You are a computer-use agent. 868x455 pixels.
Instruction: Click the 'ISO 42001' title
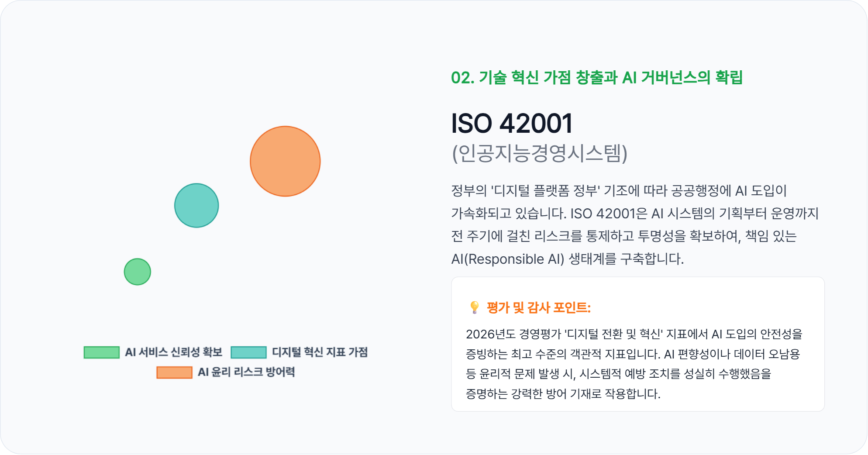[x=511, y=124]
